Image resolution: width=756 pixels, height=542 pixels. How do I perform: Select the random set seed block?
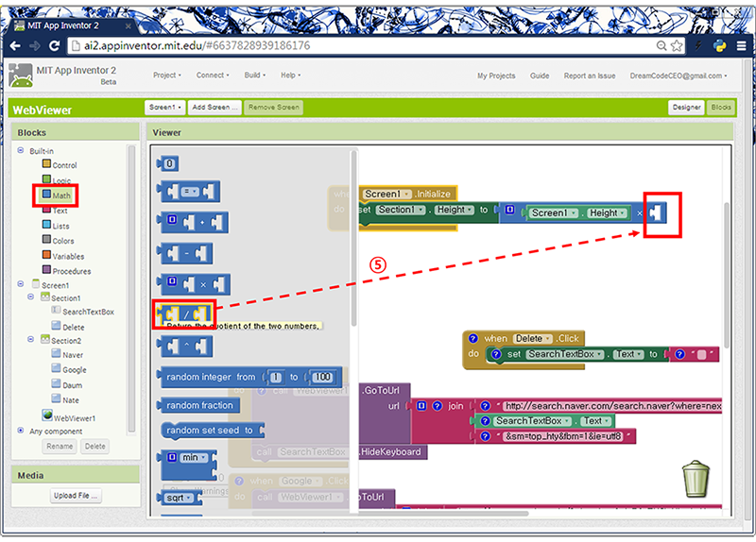pyautogui.click(x=213, y=431)
